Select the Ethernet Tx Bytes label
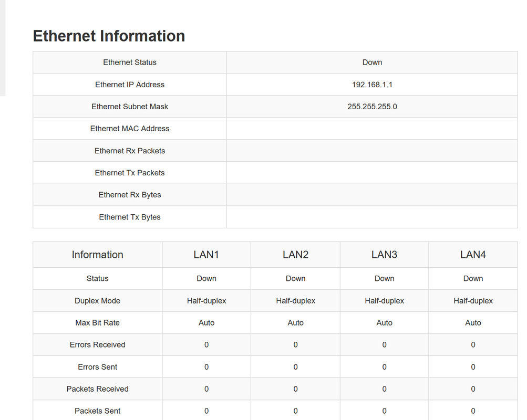 130,217
